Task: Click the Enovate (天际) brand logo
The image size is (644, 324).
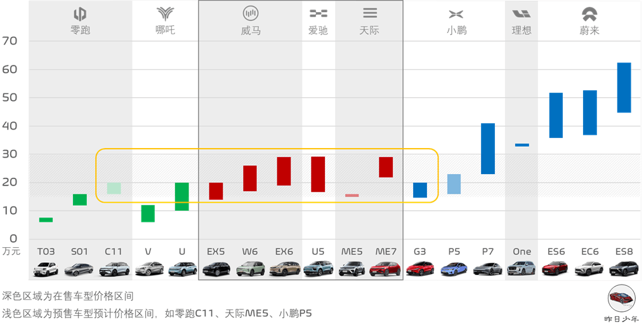Action: [370, 13]
